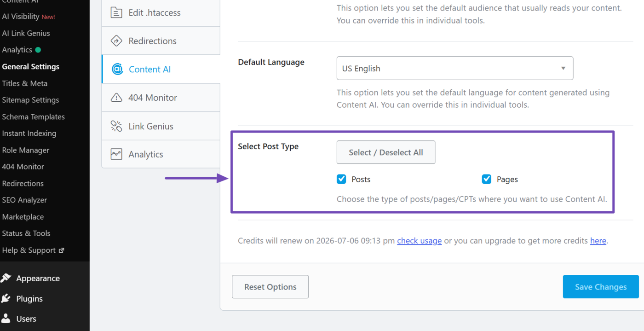Open the Edit .htaccess settings tab
Image resolution: width=644 pixels, height=331 pixels.
point(161,13)
